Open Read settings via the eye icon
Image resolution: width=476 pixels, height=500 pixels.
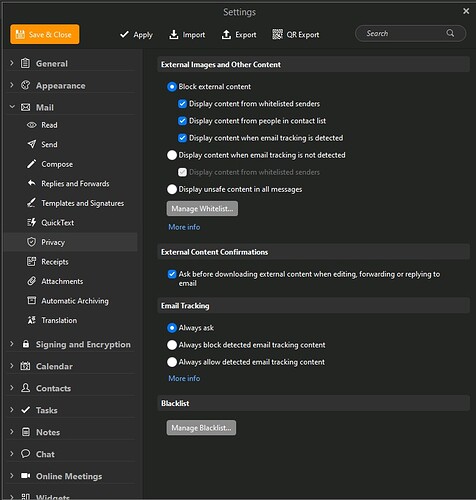[32, 125]
